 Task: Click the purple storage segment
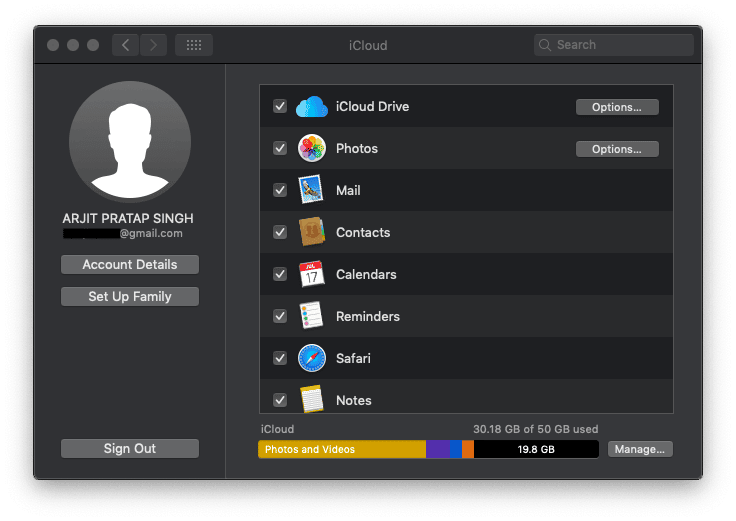coord(438,449)
